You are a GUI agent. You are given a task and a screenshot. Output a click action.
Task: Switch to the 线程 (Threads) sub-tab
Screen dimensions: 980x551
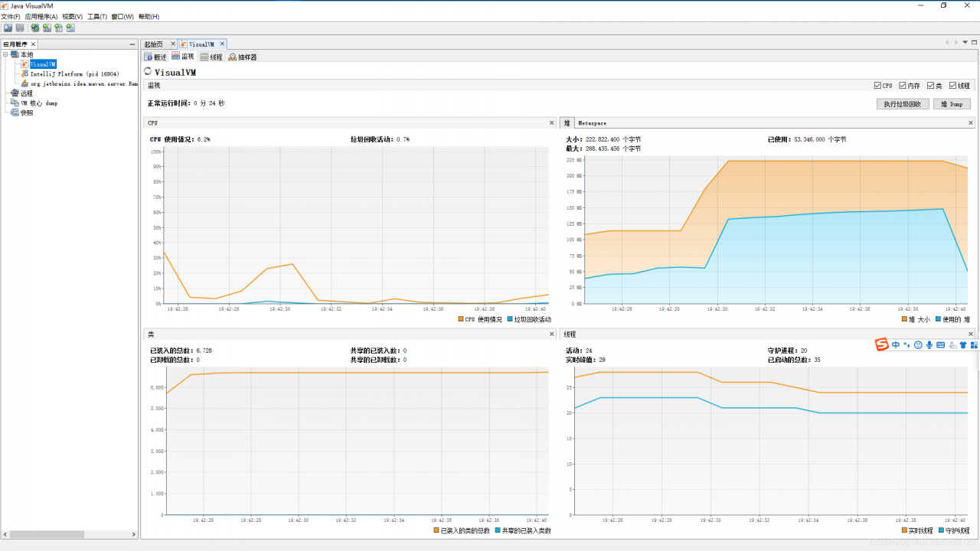tap(211, 57)
